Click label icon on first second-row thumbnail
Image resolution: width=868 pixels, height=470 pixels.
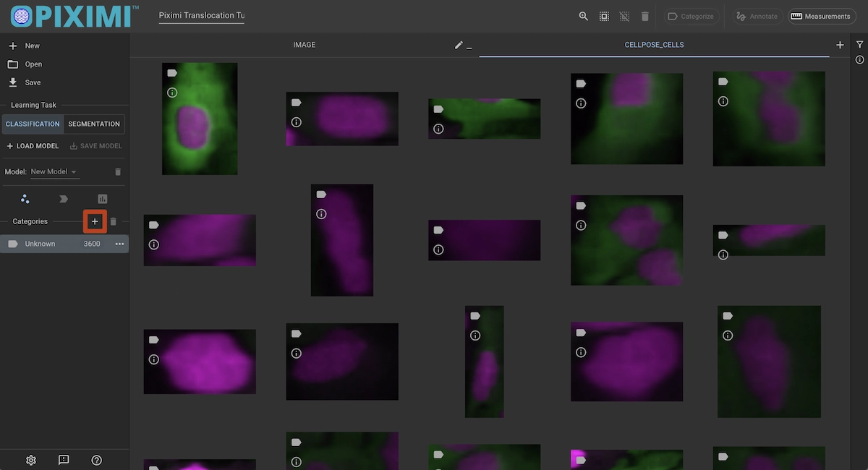pos(154,225)
